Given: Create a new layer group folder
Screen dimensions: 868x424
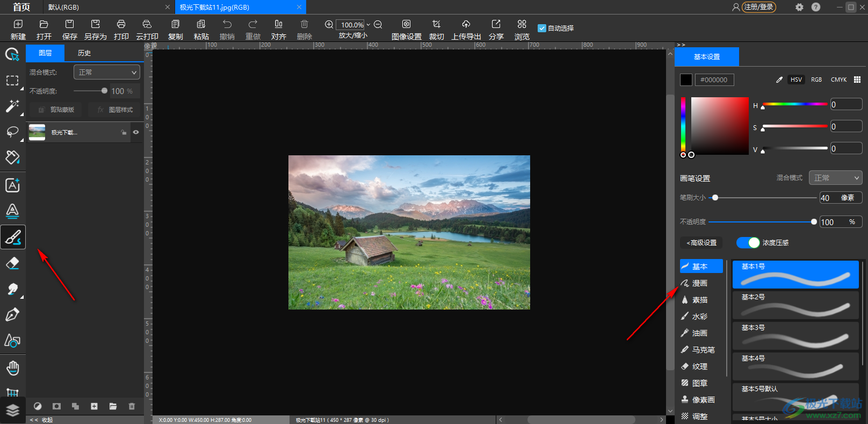Looking at the screenshot, I should point(113,406).
